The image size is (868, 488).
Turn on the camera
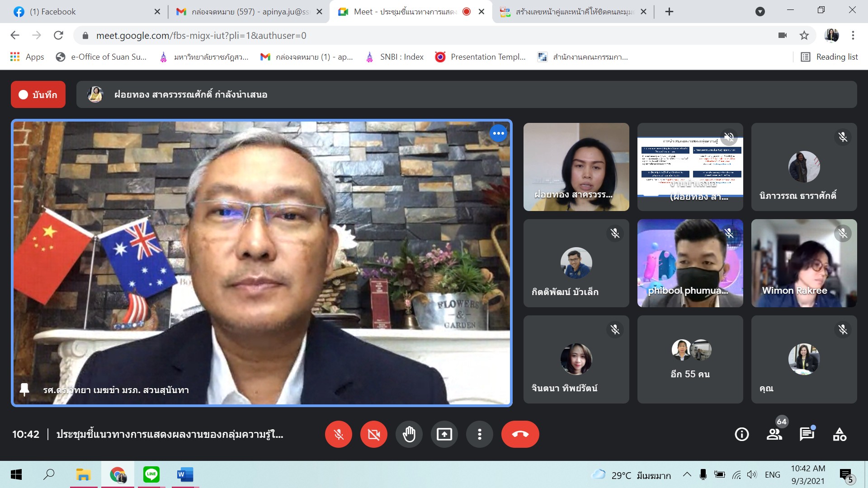373,434
